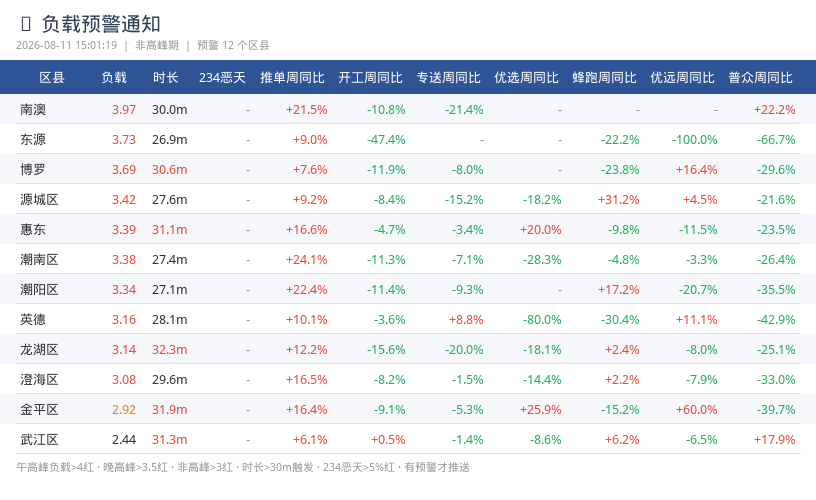This screenshot has width=816, height=500.
Task: Click the 负载预警通知 title icon
Action: coord(26,24)
